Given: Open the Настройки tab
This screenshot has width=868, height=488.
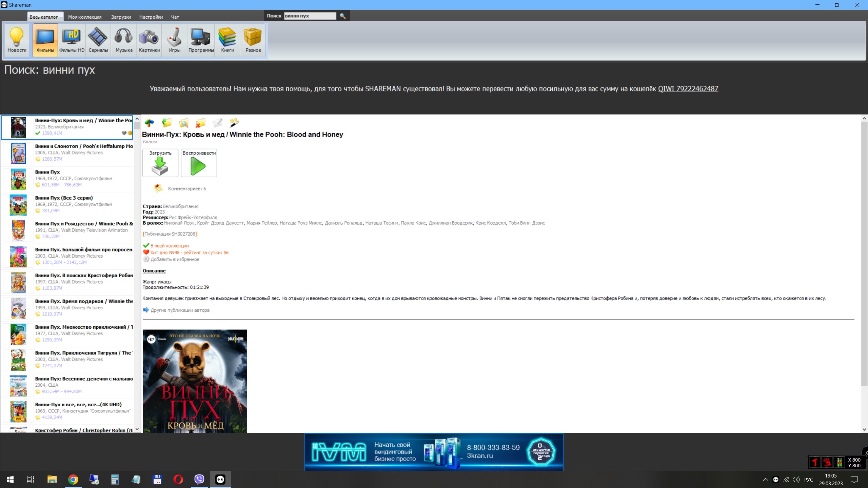Looking at the screenshot, I should [151, 17].
